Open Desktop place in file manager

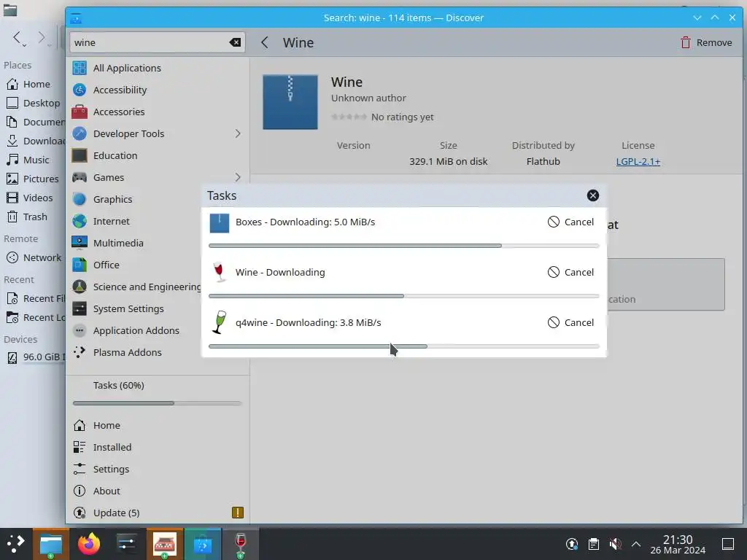[32, 103]
